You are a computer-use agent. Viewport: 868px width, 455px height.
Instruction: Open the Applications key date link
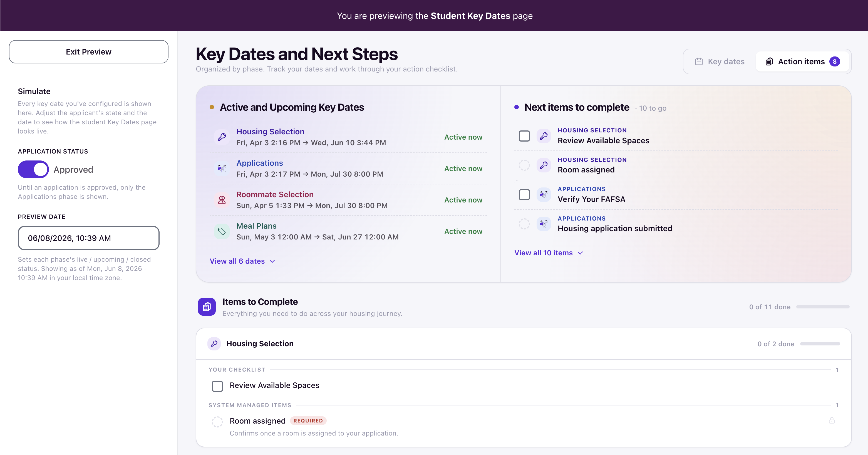click(259, 163)
